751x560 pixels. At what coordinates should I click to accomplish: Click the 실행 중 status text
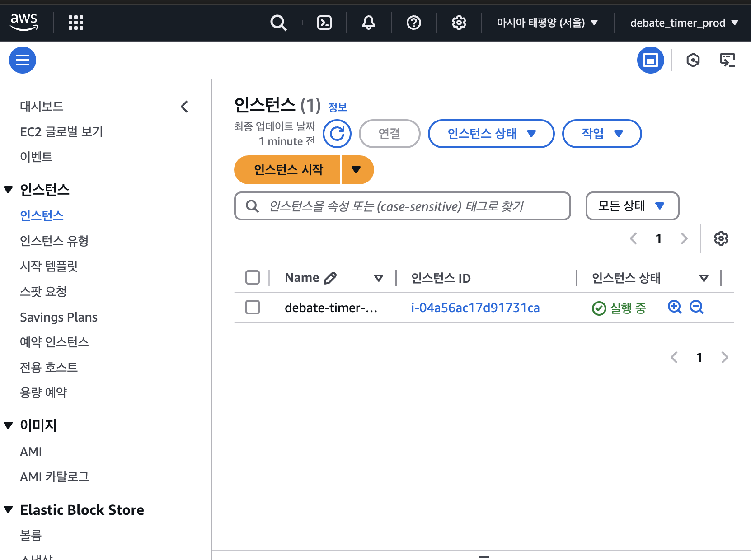(628, 308)
